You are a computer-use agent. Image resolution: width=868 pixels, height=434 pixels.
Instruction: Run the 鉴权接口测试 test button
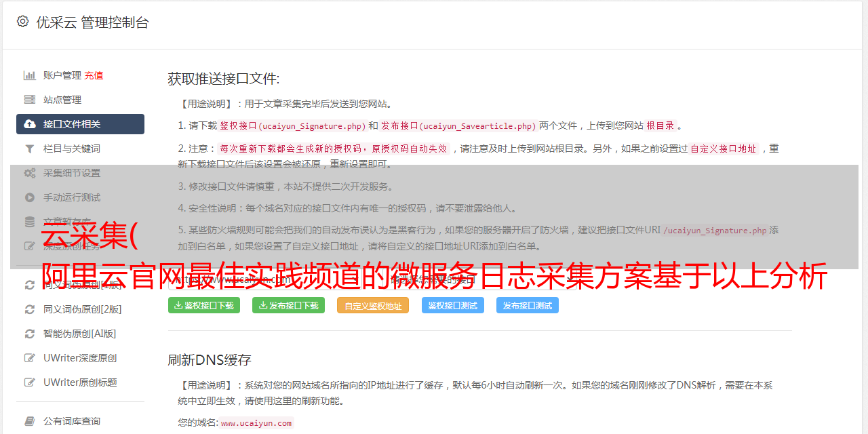[x=453, y=305]
